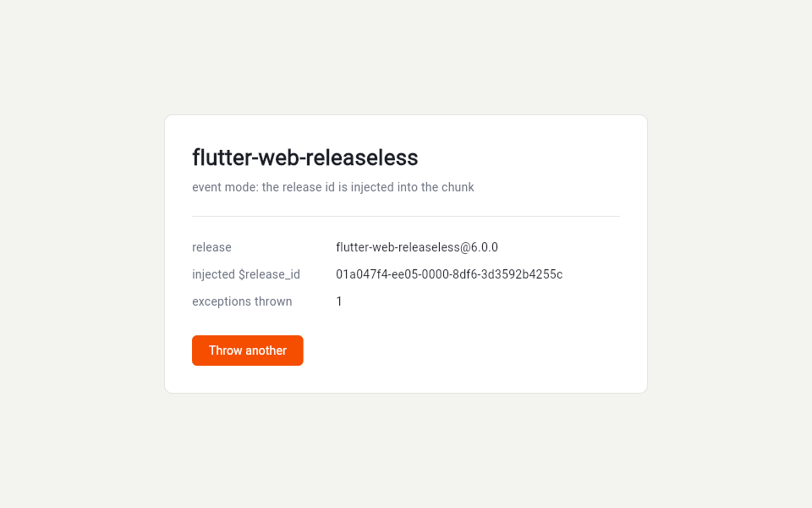The width and height of the screenshot is (812, 508).
Task: Click the exceptions thrown label
Action: 242,301
